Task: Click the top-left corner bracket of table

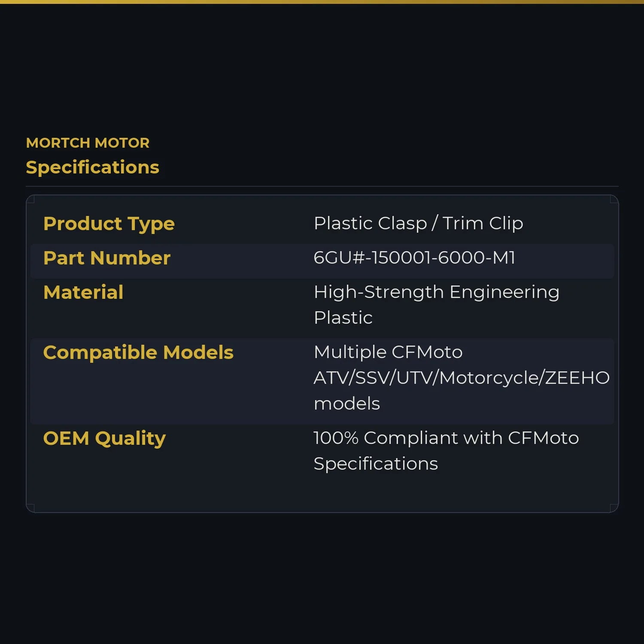Action: (x=30, y=199)
